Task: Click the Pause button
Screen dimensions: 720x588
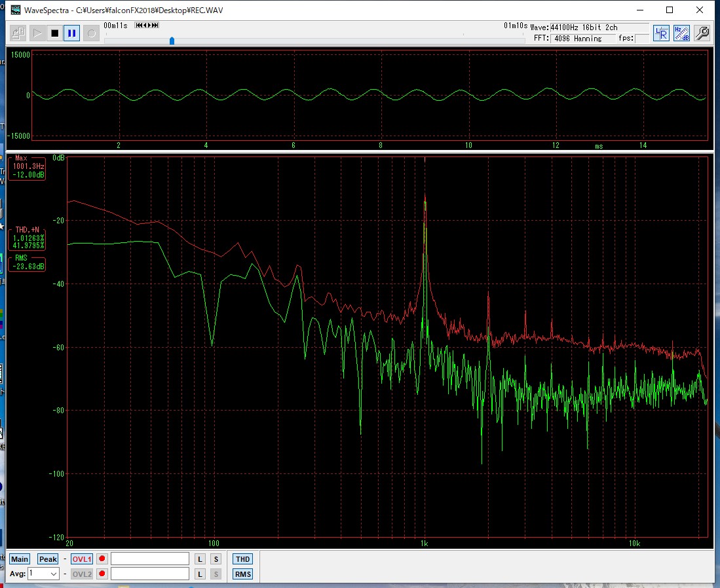Action: (72, 33)
